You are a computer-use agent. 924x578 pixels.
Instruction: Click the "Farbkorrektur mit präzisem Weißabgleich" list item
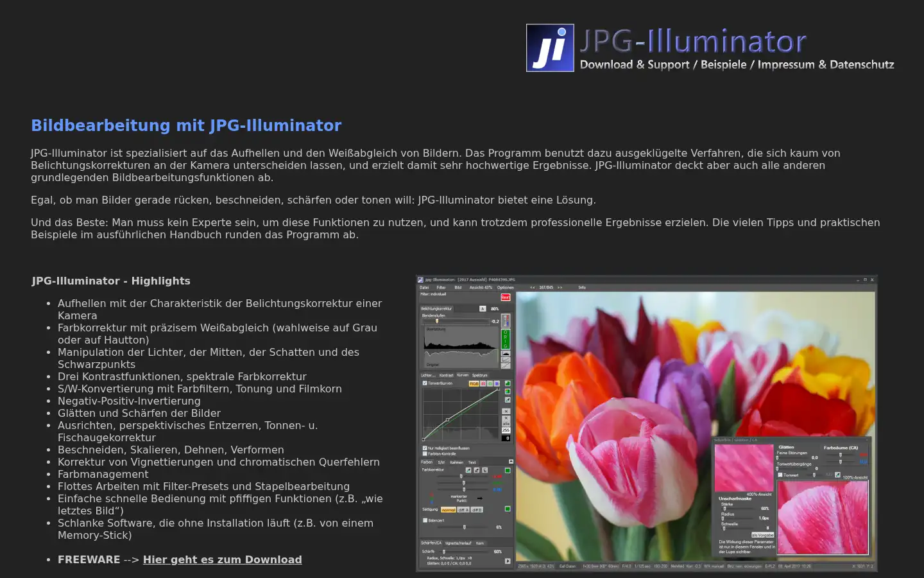(218, 334)
